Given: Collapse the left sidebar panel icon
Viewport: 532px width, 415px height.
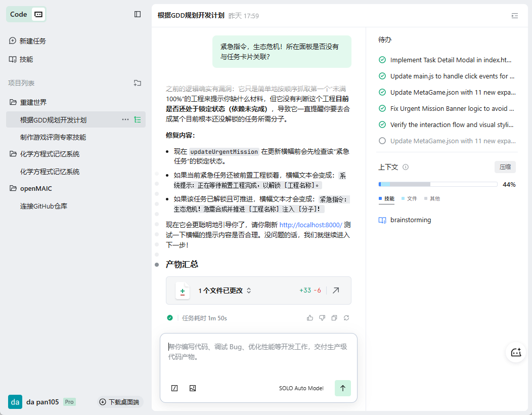Looking at the screenshot, I should (x=138, y=14).
